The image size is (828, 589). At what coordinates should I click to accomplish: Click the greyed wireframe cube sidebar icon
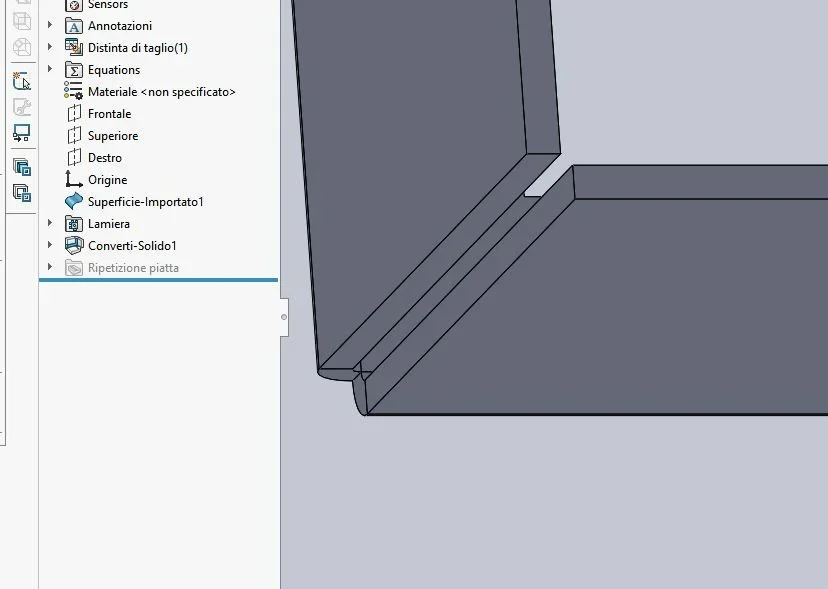[22, 21]
